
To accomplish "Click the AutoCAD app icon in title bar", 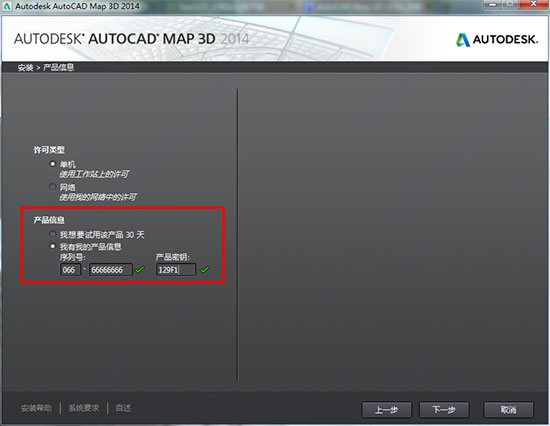I will (7, 6).
